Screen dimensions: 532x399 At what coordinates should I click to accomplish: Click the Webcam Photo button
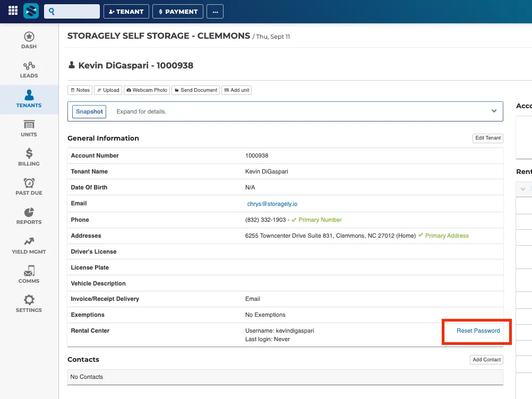pos(147,90)
